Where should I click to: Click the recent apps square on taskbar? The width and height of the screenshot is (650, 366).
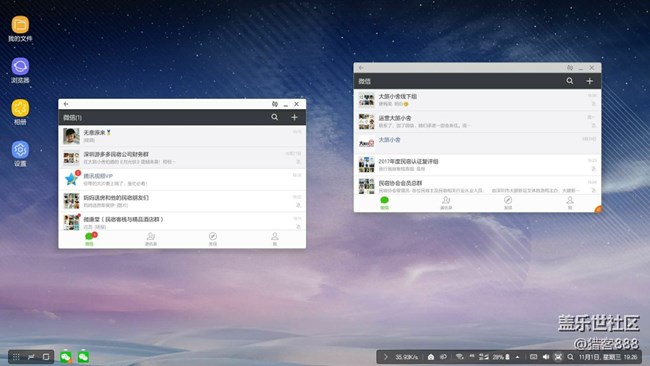(46, 357)
